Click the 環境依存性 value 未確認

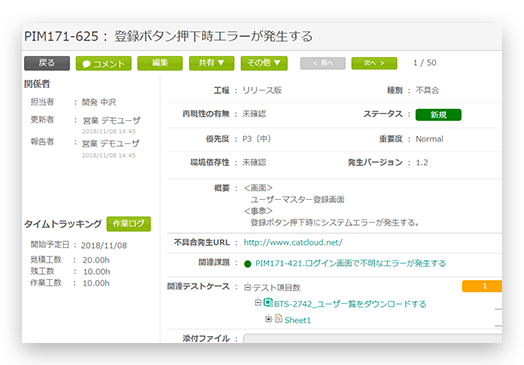[x=254, y=162]
